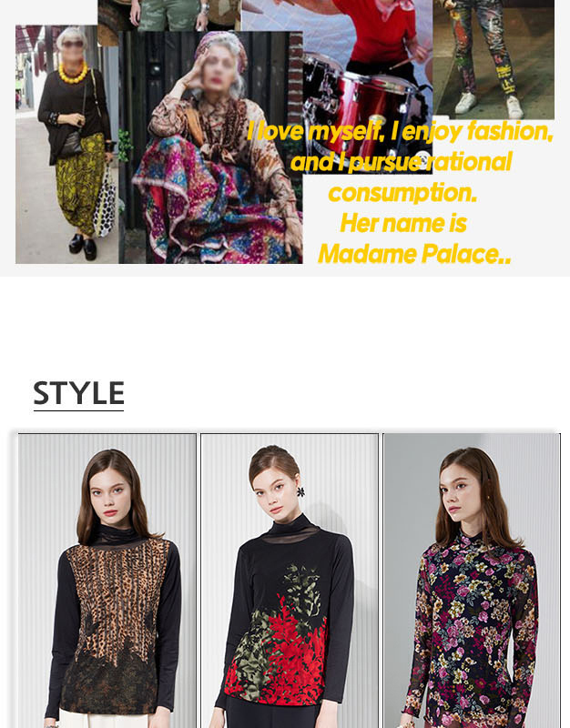Click the underline beneath STYLE heading
Image resolution: width=570 pixels, height=728 pixels.
pos(78,410)
